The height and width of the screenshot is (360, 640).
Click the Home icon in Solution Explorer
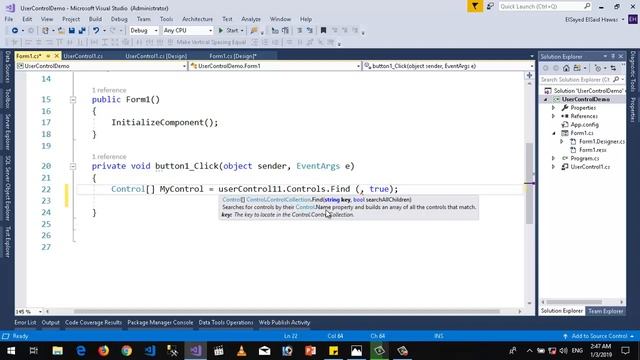pos(566,68)
